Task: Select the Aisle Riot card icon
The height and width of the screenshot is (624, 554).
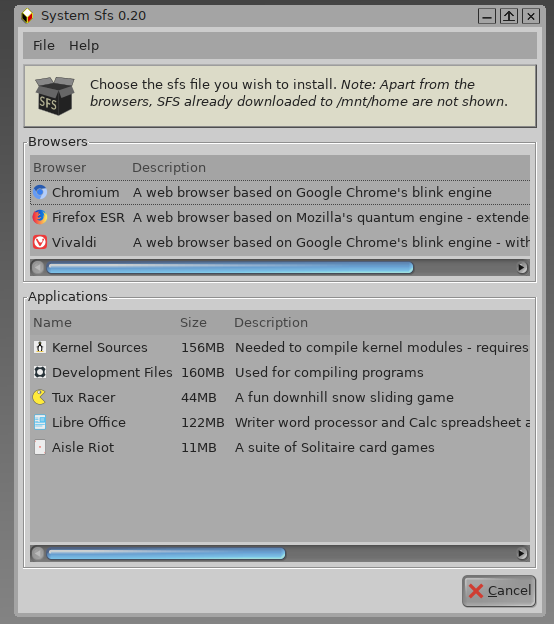Action: (x=40, y=447)
